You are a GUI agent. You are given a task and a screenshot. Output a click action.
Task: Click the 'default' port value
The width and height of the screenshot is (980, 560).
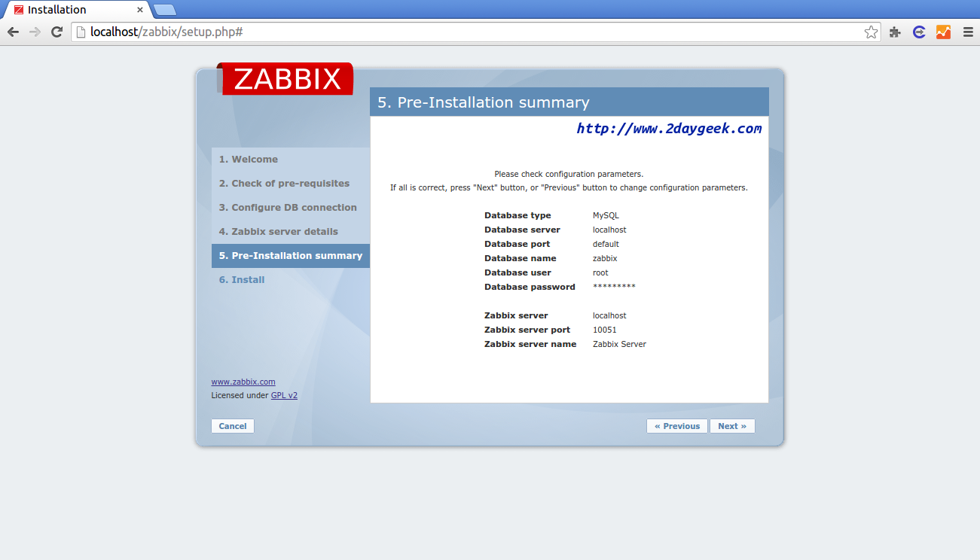[x=606, y=244]
